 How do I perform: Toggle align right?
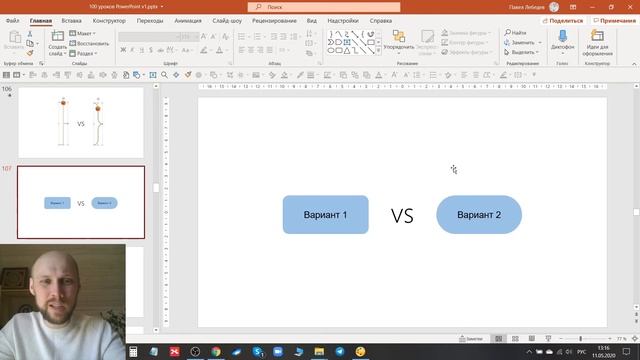point(260,50)
